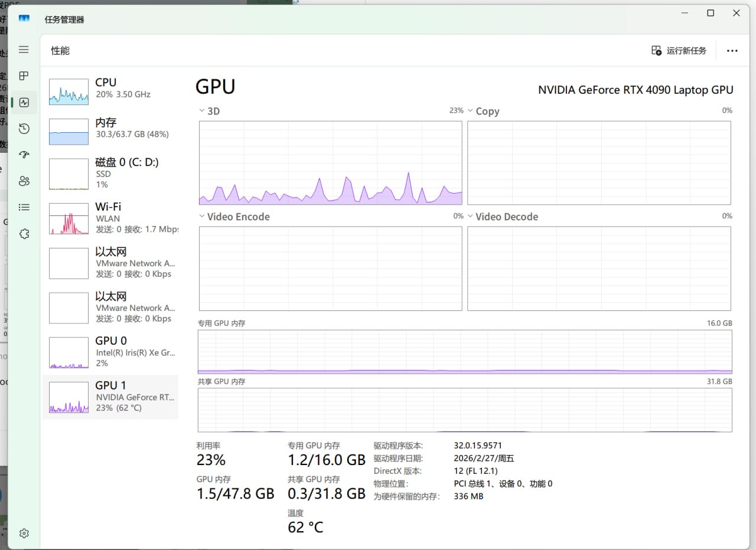Viewport: 756px width, 550px height.
Task: Click the 1.5/47.8 GB GPU memory value
Action: pyautogui.click(x=235, y=493)
